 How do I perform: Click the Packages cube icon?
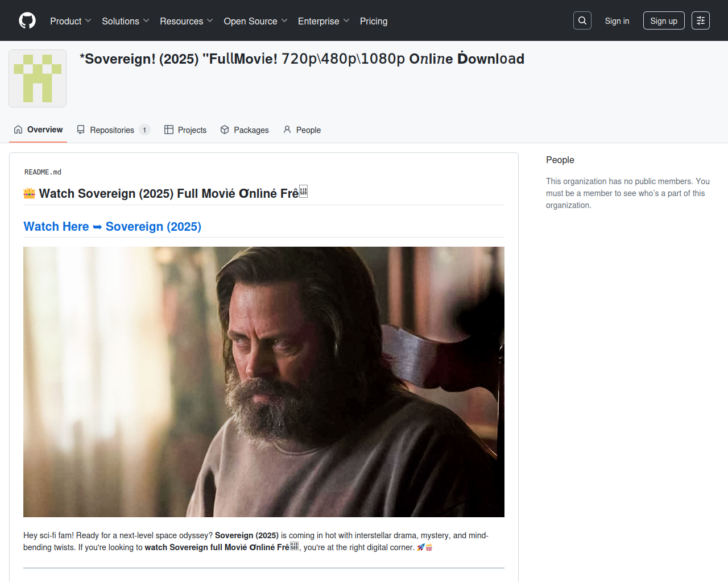(x=225, y=130)
